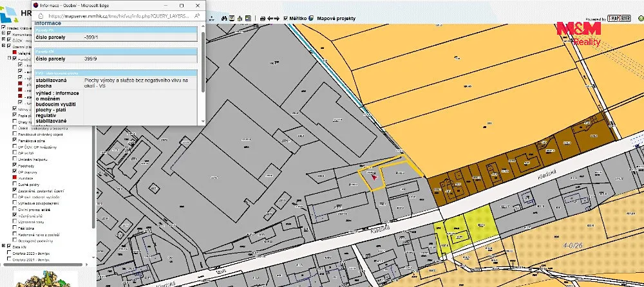
Task: Expand the Data KN layer group
Action: point(3,246)
